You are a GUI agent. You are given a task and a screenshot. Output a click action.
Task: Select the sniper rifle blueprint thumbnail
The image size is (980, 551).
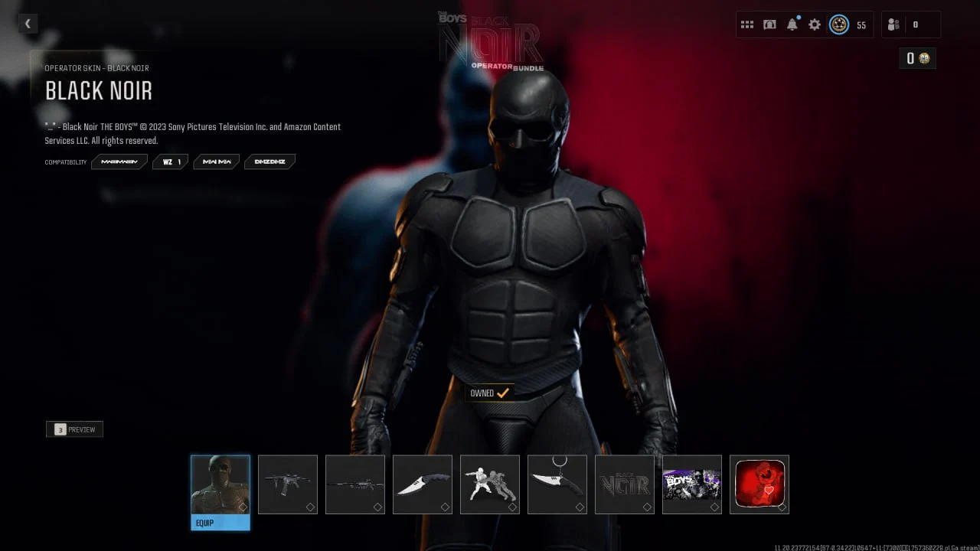[355, 484]
